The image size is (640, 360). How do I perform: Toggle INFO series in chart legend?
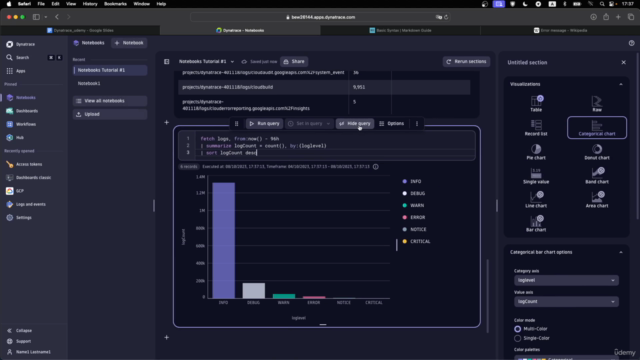pos(412,181)
